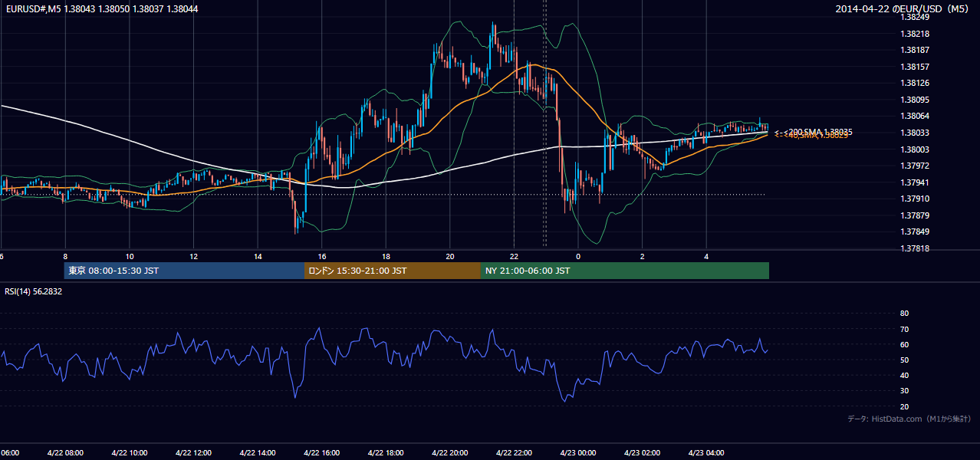Click price axis label 1.37879
Viewport: 980px width, 460px height.
pos(915,215)
